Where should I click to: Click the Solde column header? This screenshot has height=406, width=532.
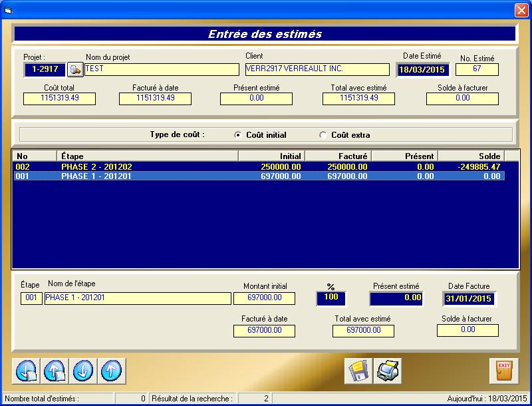(470, 156)
